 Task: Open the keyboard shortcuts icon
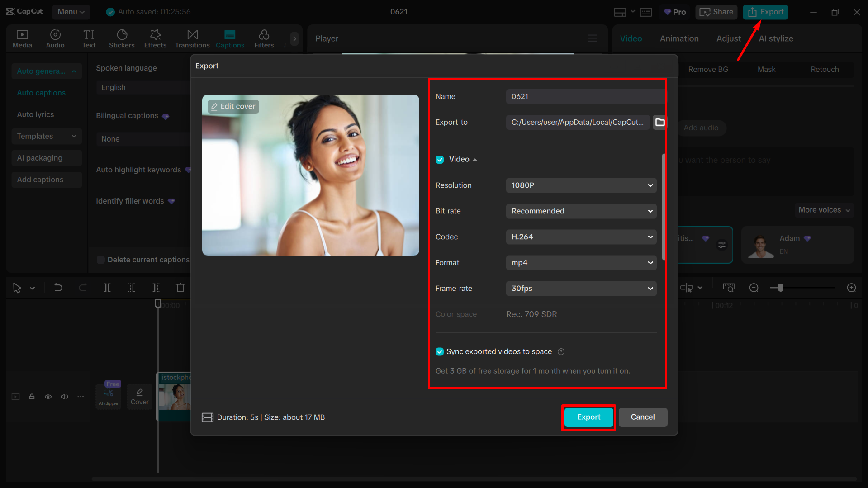point(646,12)
